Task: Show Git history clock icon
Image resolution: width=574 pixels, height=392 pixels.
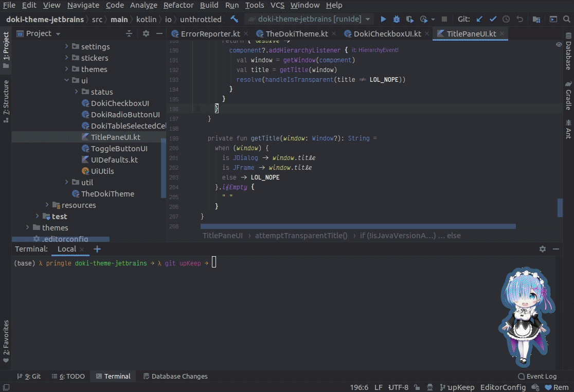Action: coord(506,19)
